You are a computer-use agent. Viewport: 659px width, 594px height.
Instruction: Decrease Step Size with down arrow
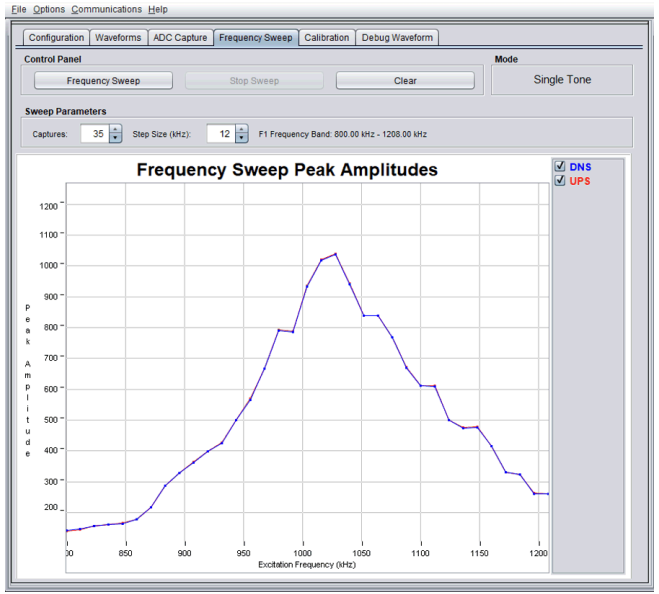[x=241, y=139]
